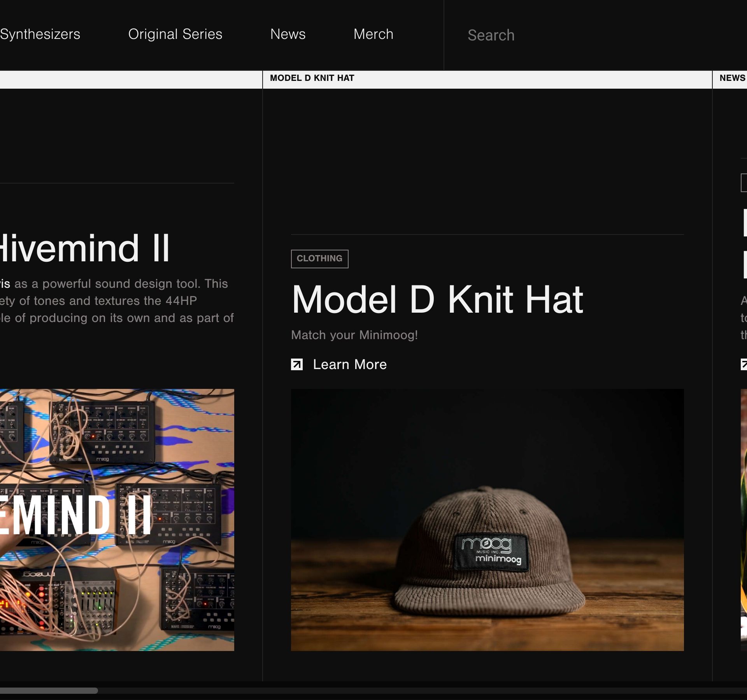This screenshot has height=700, width=747.
Task: Open the Original Series nav item
Action: click(x=175, y=34)
